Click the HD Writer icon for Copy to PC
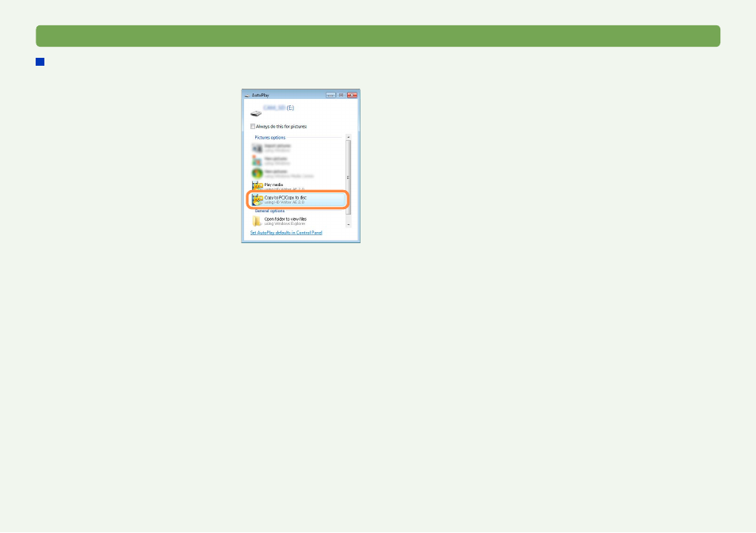Image resolution: width=756 pixels, height=533 pixels. tap(257, 200)
